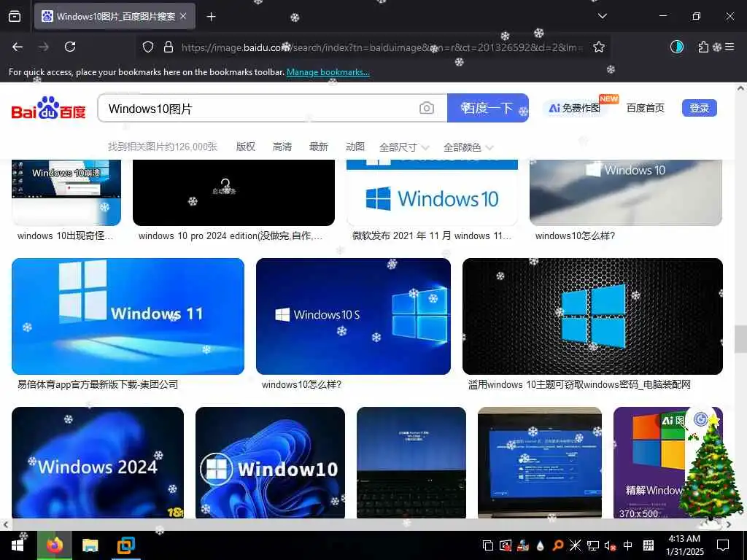Open the Windows 11 blue thumbnail

pos(128,316)
